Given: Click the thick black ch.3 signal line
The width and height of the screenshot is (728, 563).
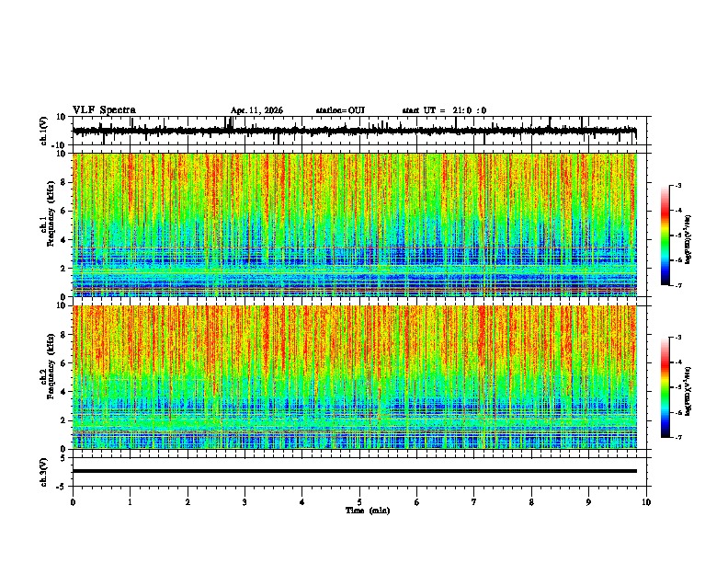Looking at the screenshot, I should [354, 471].
